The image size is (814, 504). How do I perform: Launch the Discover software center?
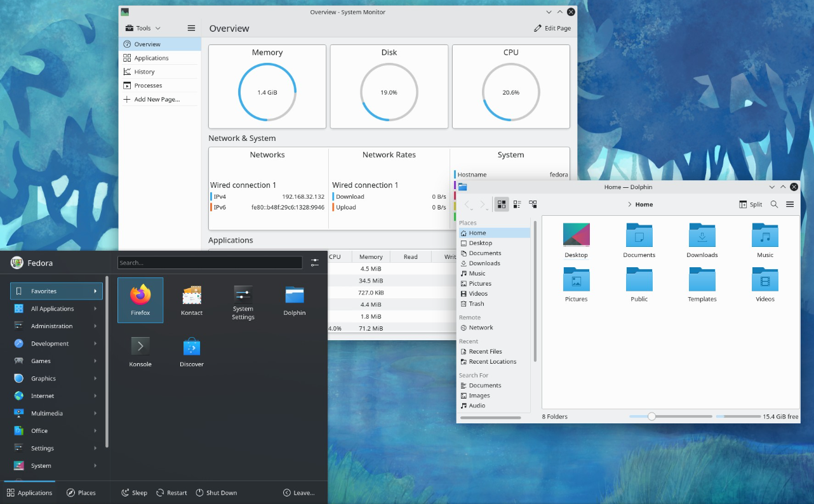(192, 350)
